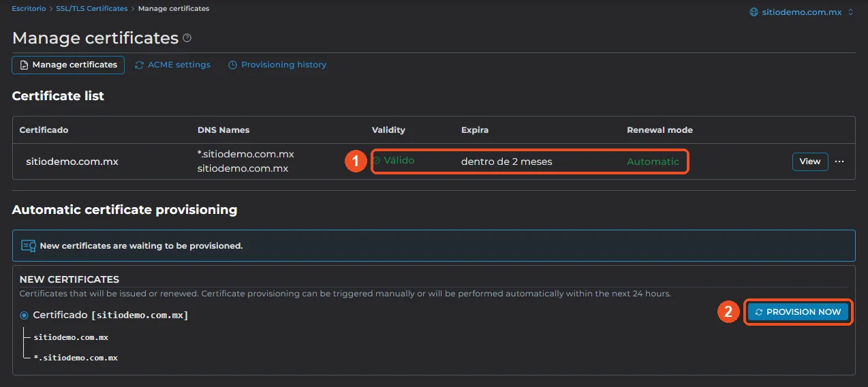Select the Manage certificates tab
868x387 pixels.
pos(68,65)
